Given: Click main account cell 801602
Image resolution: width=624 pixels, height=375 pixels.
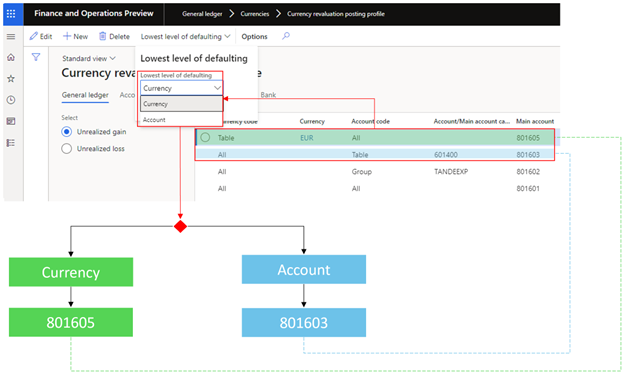Looking at the screenshot, I should point(528,172).
